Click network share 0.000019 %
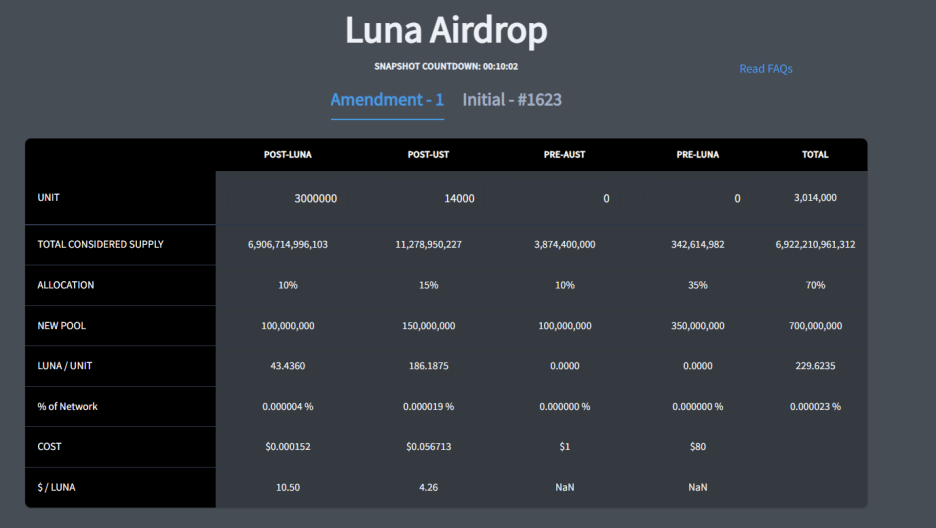The height and width of the screenshot is (528, 936). point(428,406)
